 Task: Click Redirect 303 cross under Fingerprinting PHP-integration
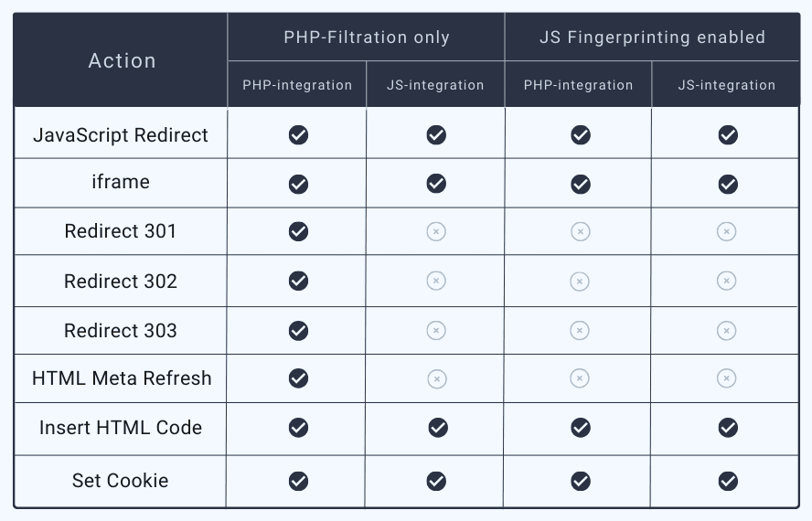tap(580, 330)
